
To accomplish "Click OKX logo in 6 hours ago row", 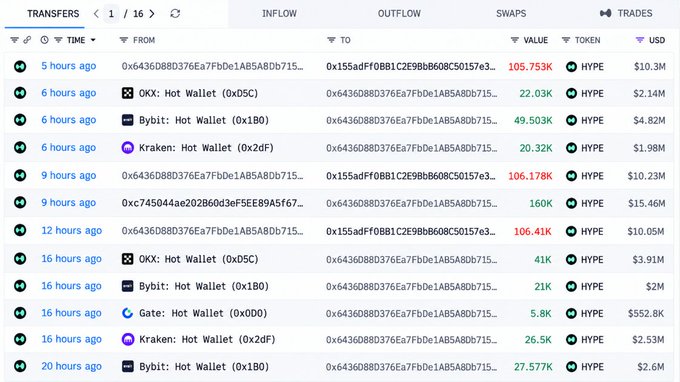I will [x=128, y=93].
